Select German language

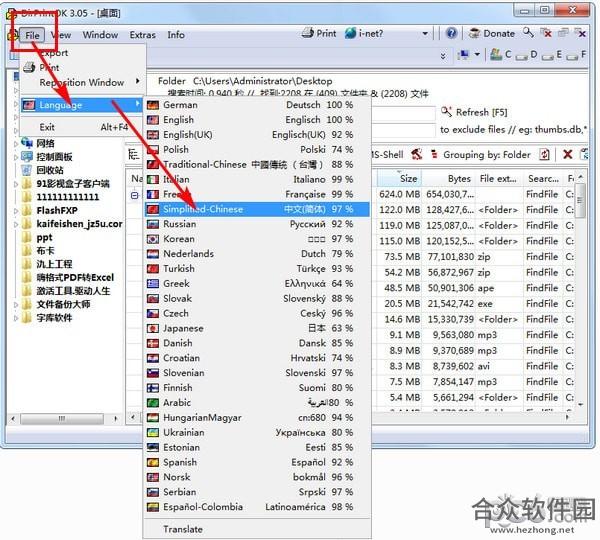pyautogui.click(x=256, y=105)
